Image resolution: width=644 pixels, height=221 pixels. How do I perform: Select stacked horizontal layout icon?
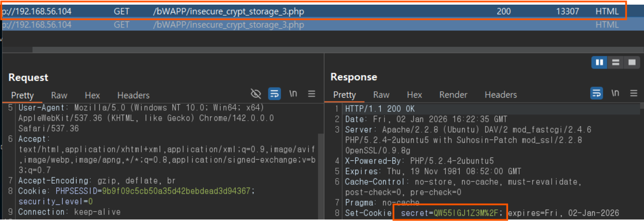pos(615,62)
